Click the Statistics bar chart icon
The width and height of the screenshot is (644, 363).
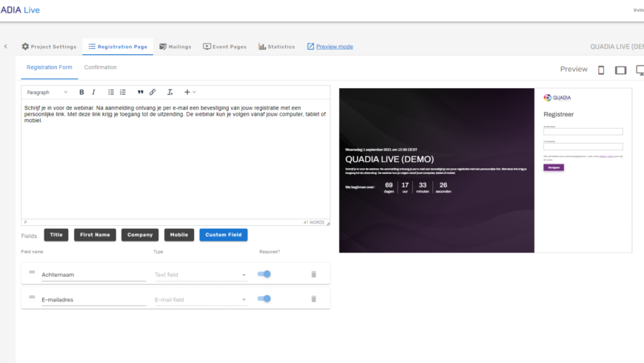pyautogui.click(x=262, y=47)
